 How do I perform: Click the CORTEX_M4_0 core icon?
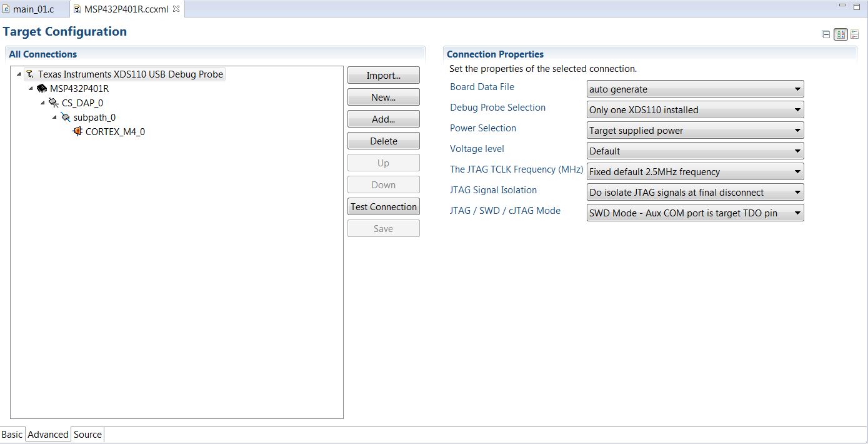[x=77, y=132]
